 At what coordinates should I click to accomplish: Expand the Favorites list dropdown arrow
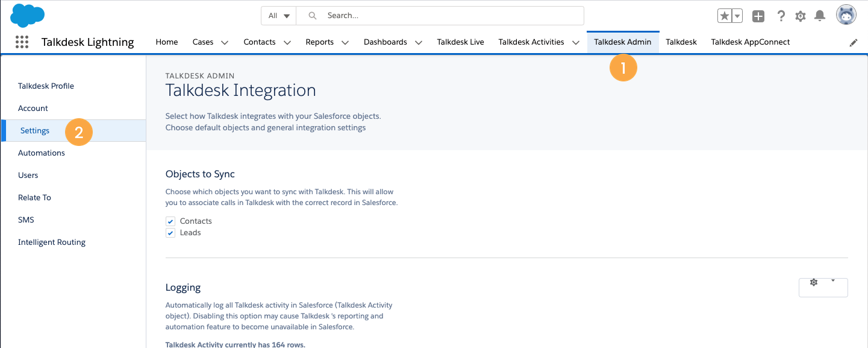pos(737,16)
